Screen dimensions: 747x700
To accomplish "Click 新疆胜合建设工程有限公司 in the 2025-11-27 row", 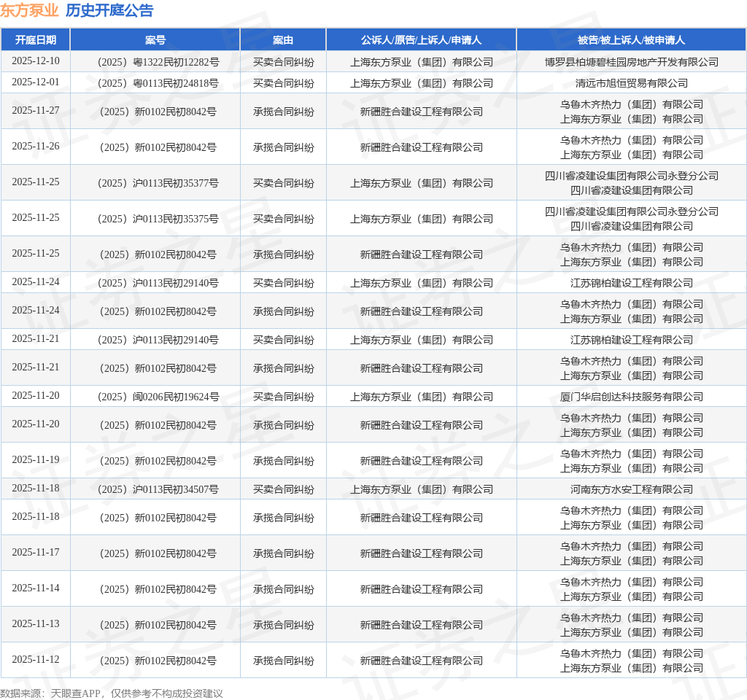I will pos(422,112).
